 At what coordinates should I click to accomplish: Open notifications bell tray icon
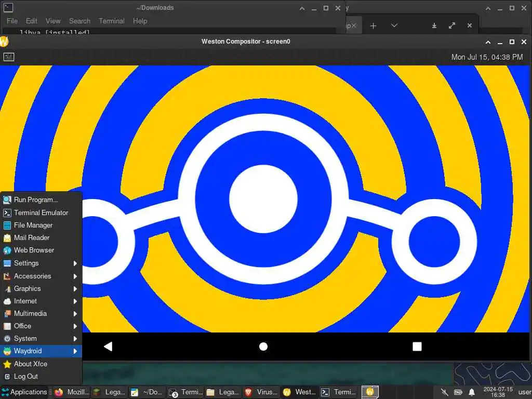[472, 393]
